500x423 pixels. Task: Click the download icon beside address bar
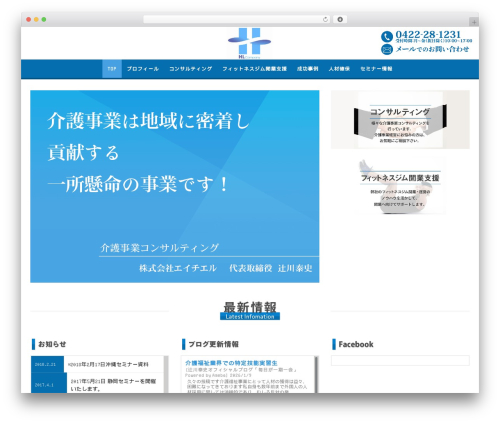pyautogui.click(x=340, y=20)
